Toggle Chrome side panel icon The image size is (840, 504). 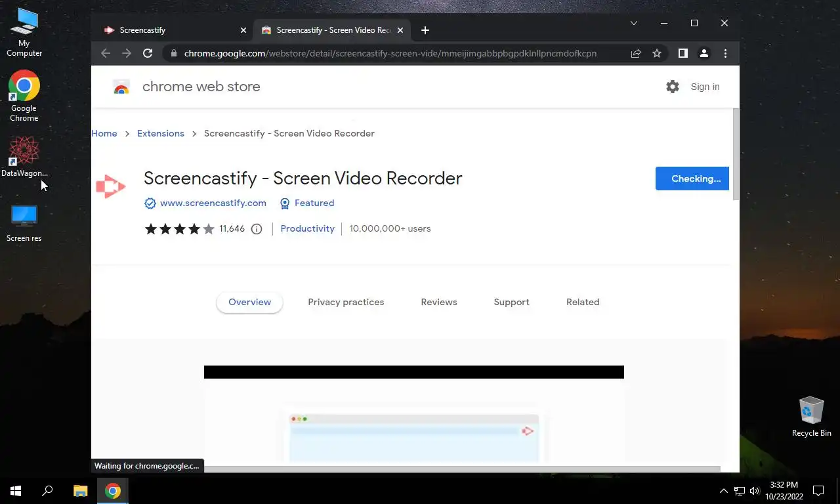click(683, 53)
